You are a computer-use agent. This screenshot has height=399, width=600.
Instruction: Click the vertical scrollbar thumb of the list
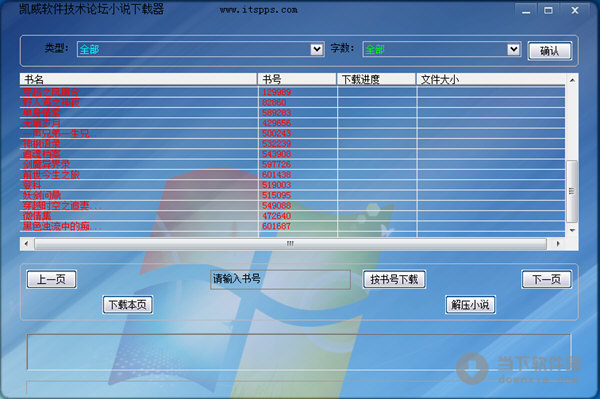click(572, 191)
